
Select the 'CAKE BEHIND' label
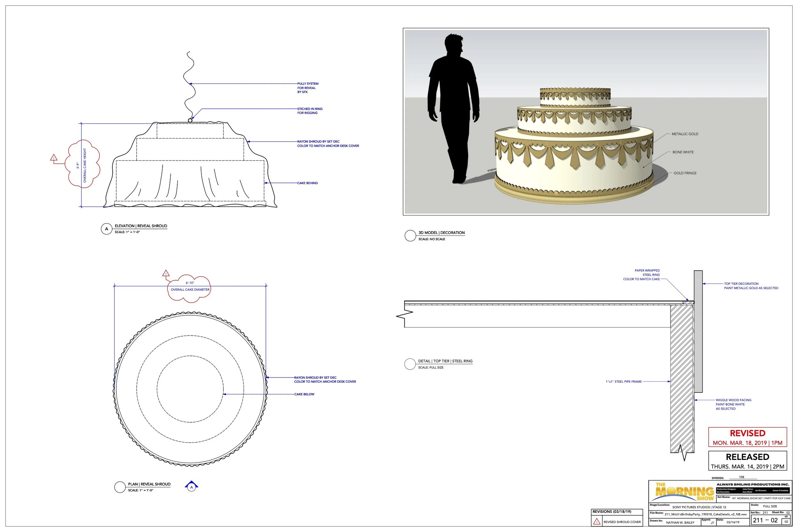click(x=307, y=183)
